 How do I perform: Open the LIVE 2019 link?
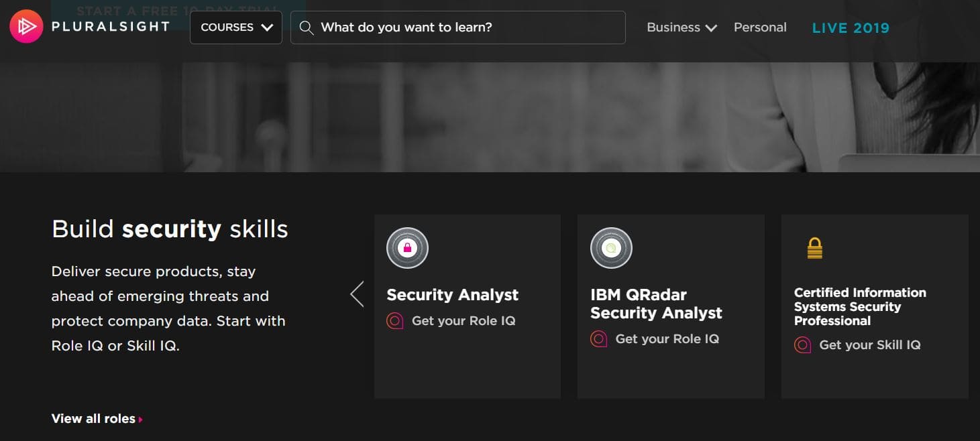click(851, 28)
